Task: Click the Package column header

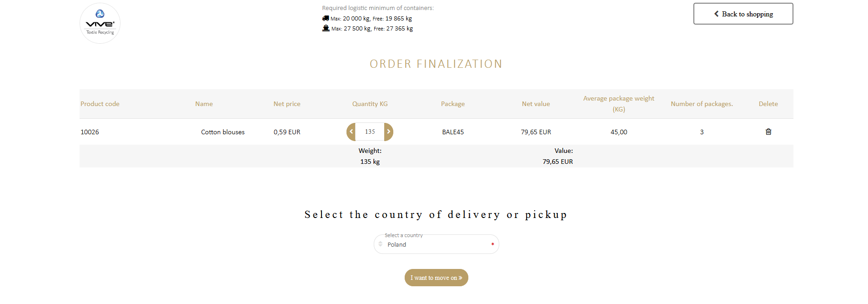Action: (453, 104)
